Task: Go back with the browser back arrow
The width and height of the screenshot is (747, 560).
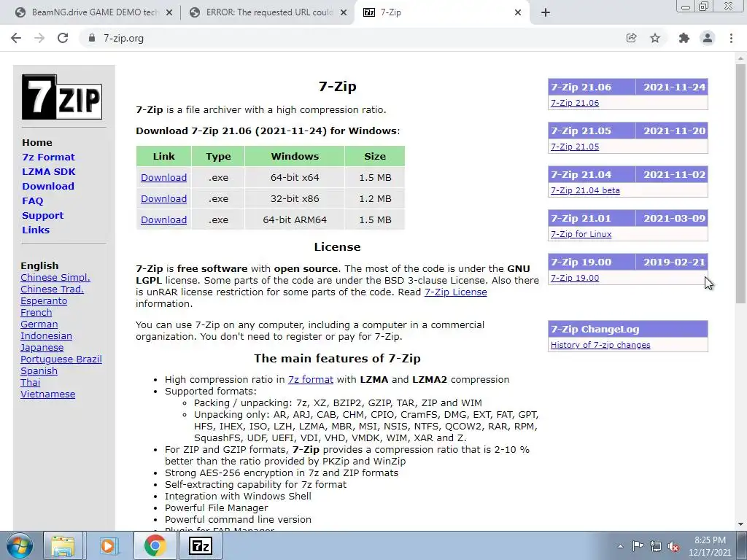Action: 16,38
